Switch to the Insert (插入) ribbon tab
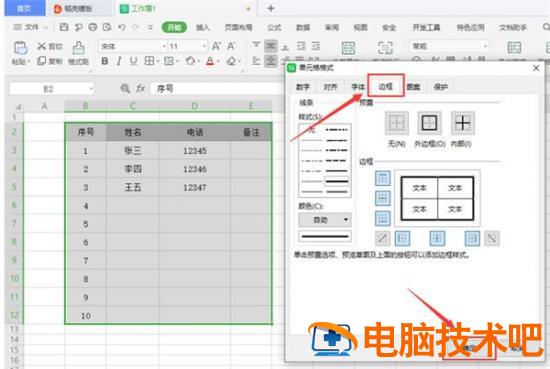Viewport: 550px width, 369px height. click(x=202, y=27)
